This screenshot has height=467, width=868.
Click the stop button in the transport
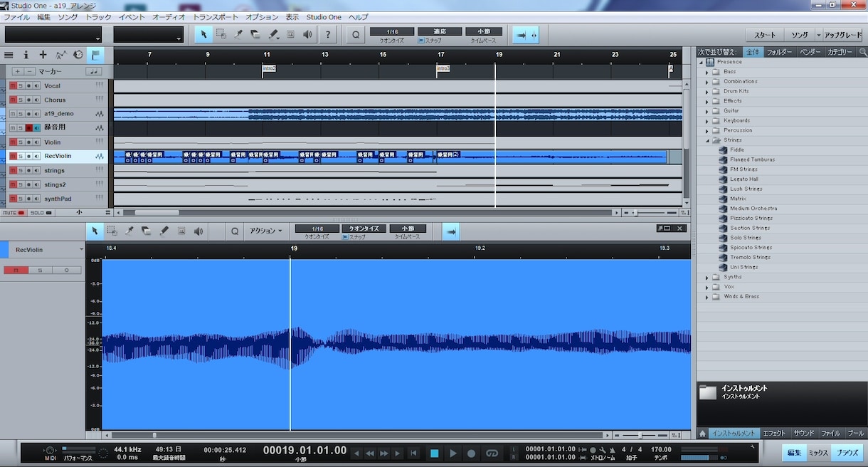pos(434,453)
